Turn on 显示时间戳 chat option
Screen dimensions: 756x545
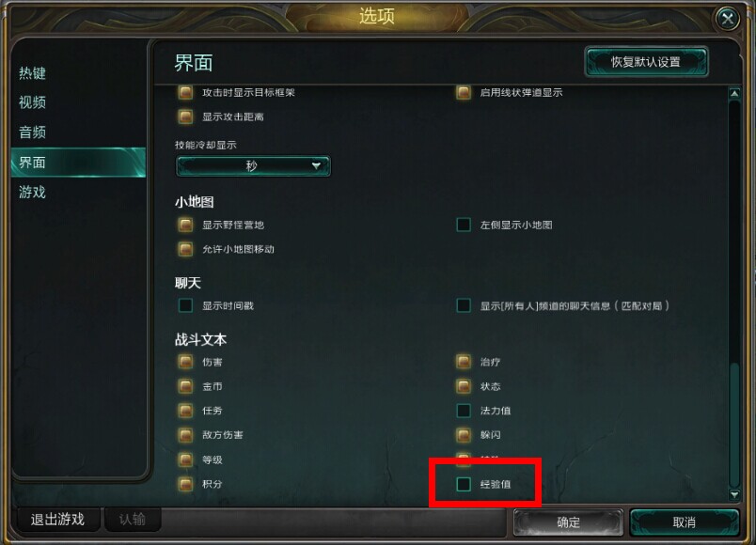[185, 305]
